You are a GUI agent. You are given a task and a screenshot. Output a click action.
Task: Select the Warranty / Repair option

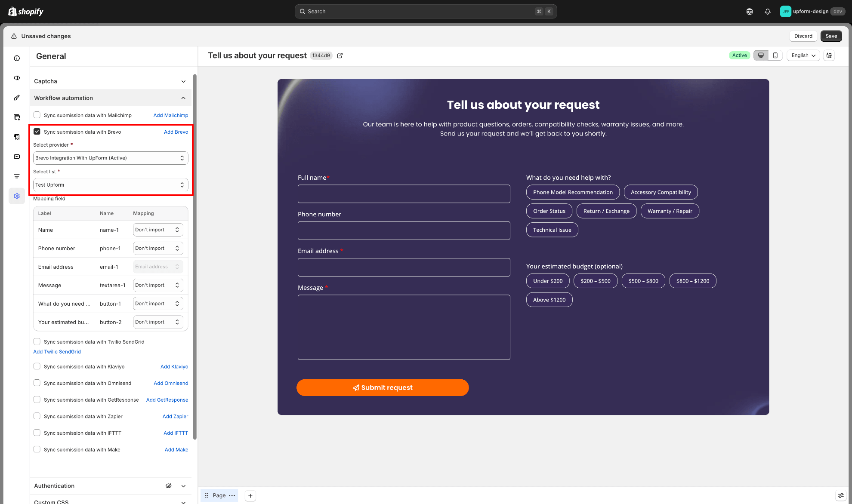pos(670,211)
